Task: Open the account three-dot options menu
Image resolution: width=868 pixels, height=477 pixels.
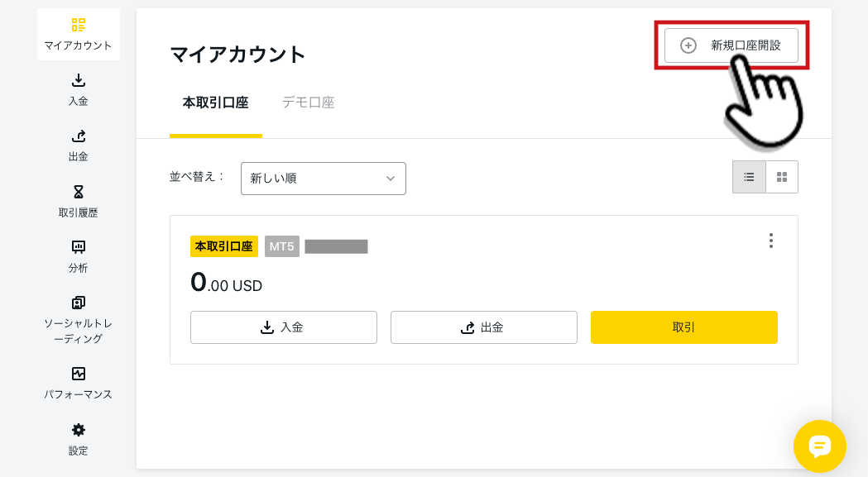Action: (770, 241)
